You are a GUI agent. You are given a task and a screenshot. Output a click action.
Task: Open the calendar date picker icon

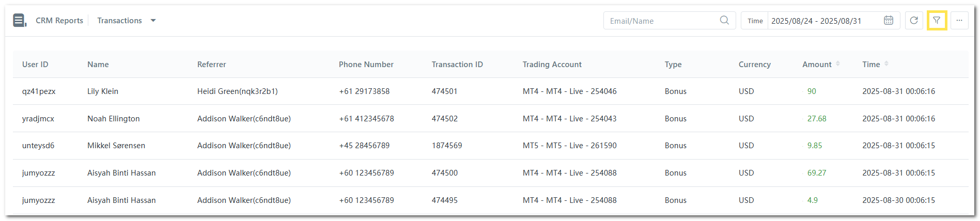[x=888, y=21]
